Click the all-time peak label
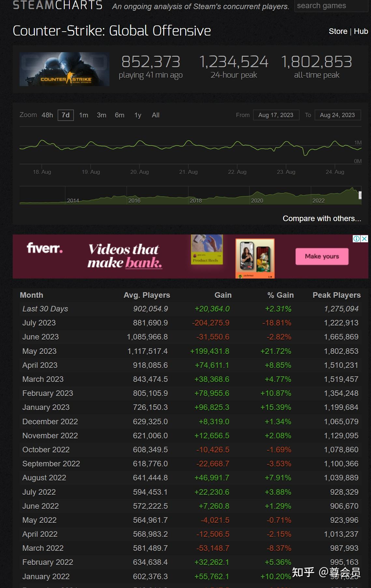This screenshot has height=588, width=371. pyautogui.click(x=317, y=75)
